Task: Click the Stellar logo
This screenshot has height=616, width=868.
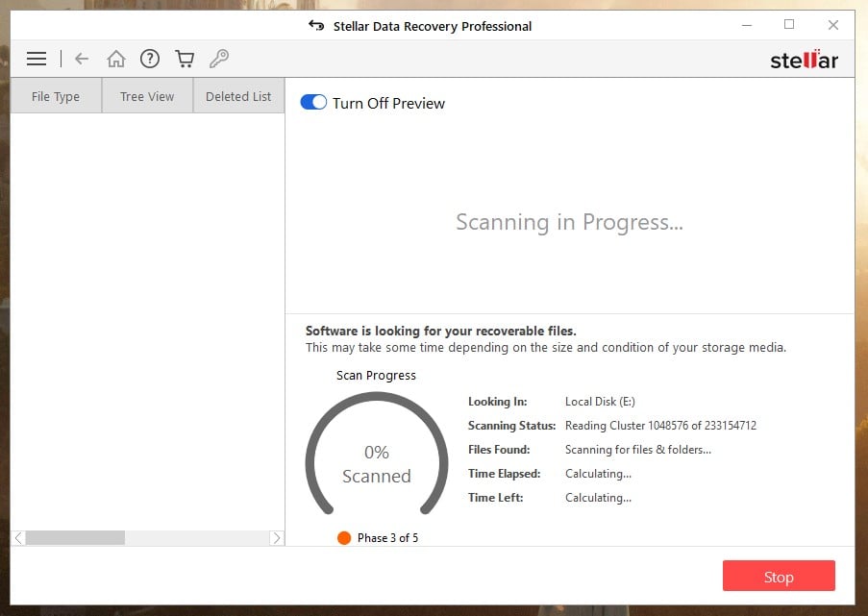Action: [x=804, y=60]
